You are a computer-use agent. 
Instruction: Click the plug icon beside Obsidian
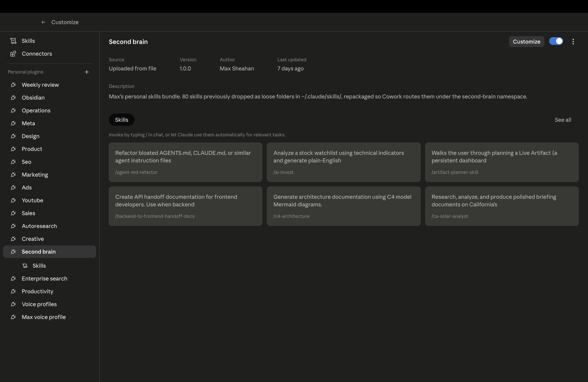coord(13,98)
